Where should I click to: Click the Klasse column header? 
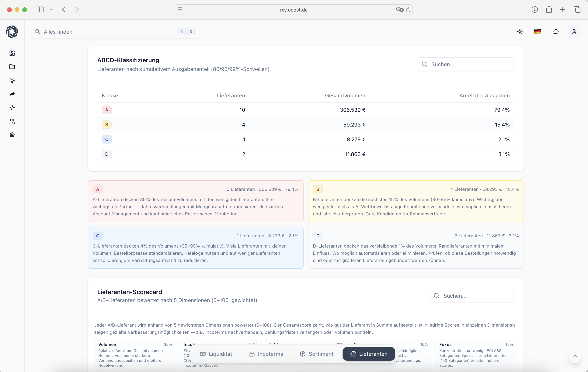tap(110, 96)
